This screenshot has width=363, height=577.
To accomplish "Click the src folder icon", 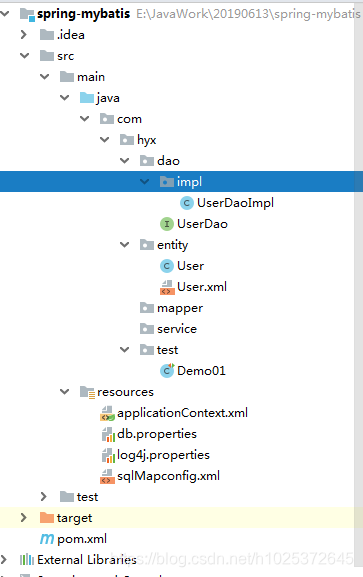I will pos(47,56).
